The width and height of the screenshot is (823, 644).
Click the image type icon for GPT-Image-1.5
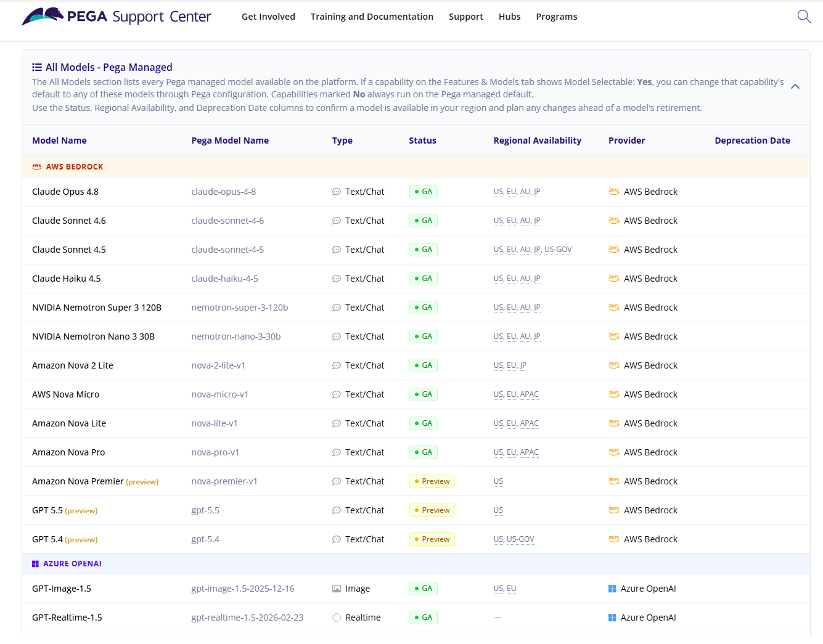coord(337,589)
